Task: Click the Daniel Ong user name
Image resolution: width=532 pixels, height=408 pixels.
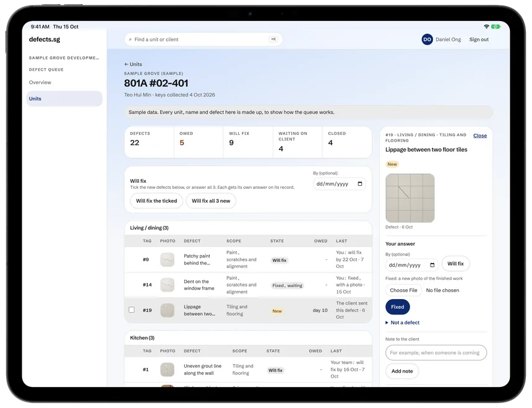Action: tap(448, 40)
